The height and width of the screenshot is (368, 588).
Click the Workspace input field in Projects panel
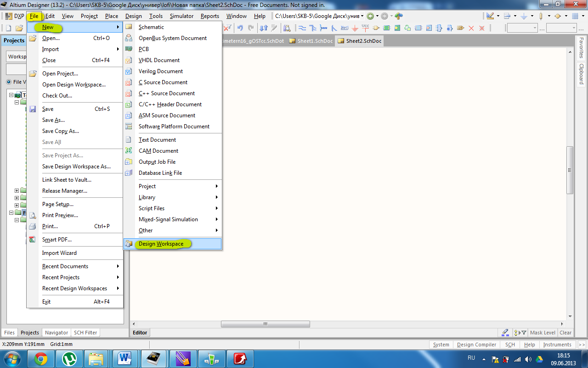[x=17, y=57]
